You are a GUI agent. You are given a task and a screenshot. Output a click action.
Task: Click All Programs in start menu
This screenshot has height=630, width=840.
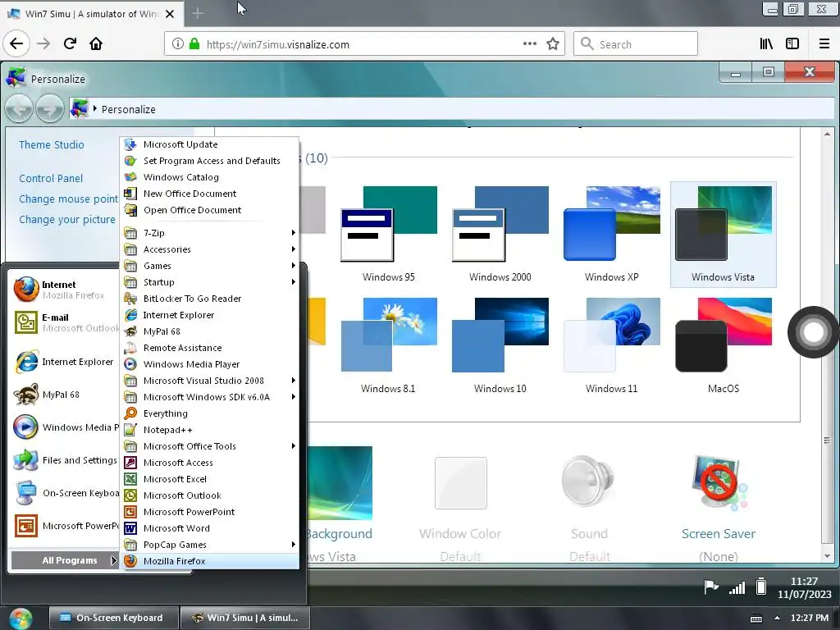click(64, 560)
